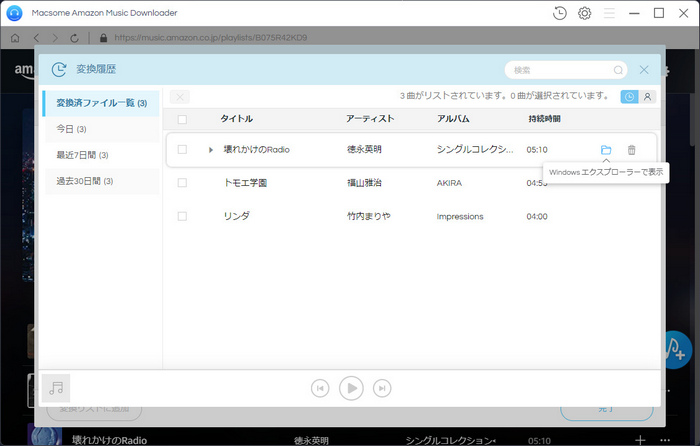
Task: Click the アーティスト column header
Action: click(x=370, y=119)
